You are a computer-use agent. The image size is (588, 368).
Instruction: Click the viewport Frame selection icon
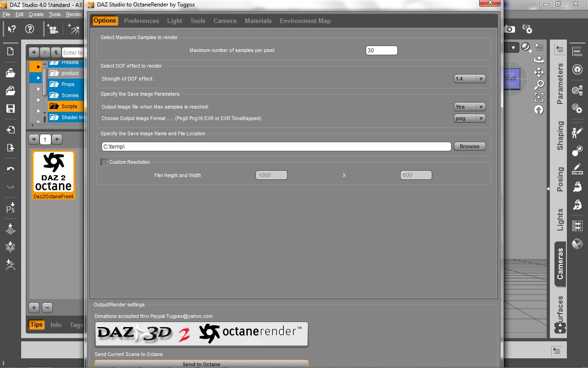tap(539, 97)
